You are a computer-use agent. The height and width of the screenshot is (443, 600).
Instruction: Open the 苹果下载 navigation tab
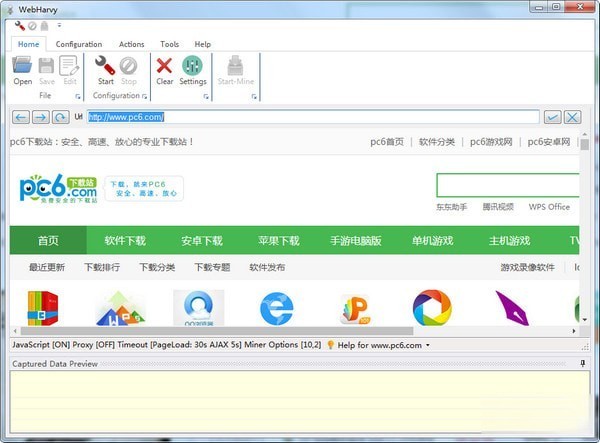pyautogui.click(x=279, y=240)
